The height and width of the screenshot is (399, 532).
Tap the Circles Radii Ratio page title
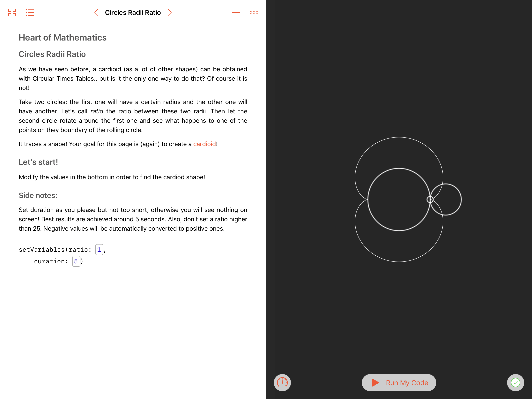coord(133,12)
